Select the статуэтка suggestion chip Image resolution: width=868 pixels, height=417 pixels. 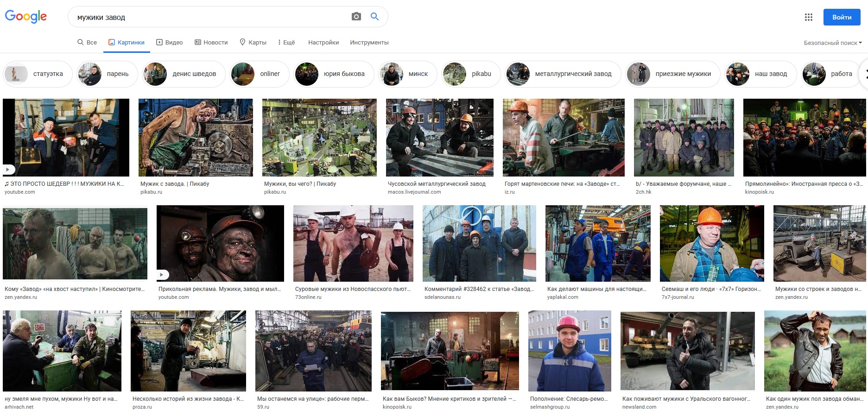pos(38,74)
